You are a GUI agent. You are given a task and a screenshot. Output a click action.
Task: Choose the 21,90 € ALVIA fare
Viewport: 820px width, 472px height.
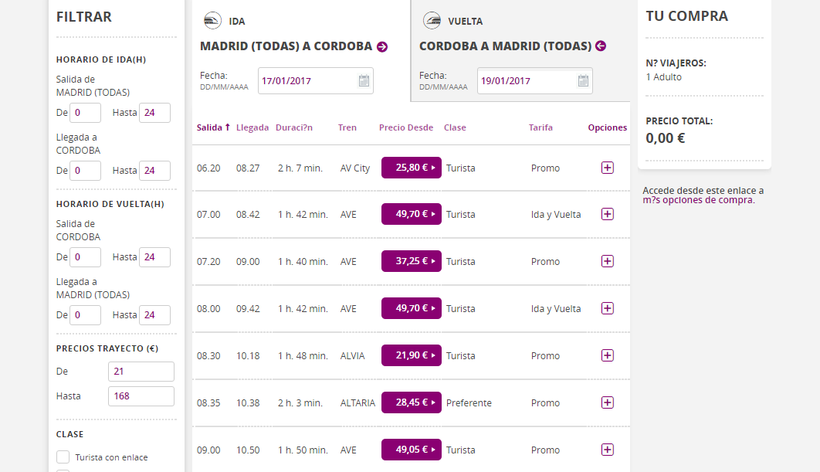[411, 356]
